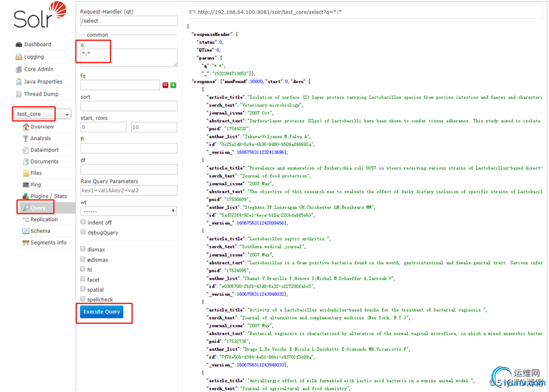Click the Segments info icon
Image resolution: width=549 pixels, height=392 pixels.
(26, 243)
